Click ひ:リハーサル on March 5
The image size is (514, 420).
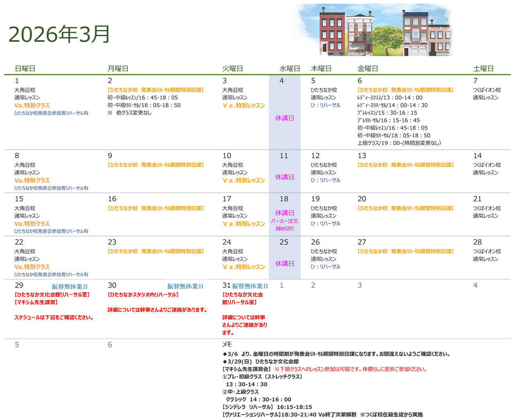pos(325,105)
